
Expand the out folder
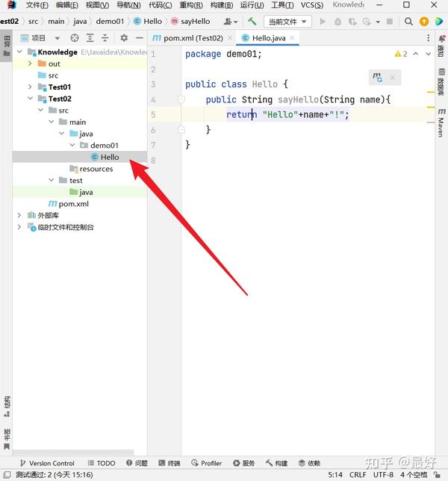pyautogui.click(x=30, y=63)
